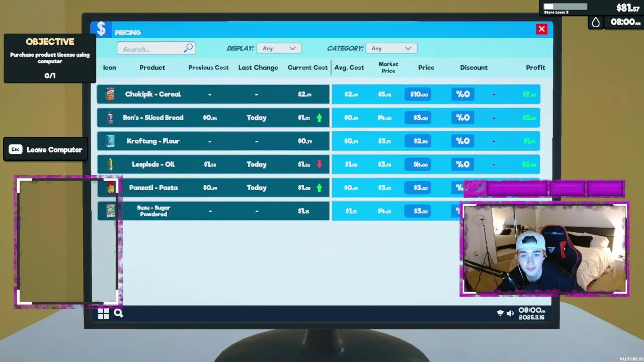The width and height of the screenshot is (644, 362).
Task: Click the $4.00 price button for Oil
Action: 419,164
